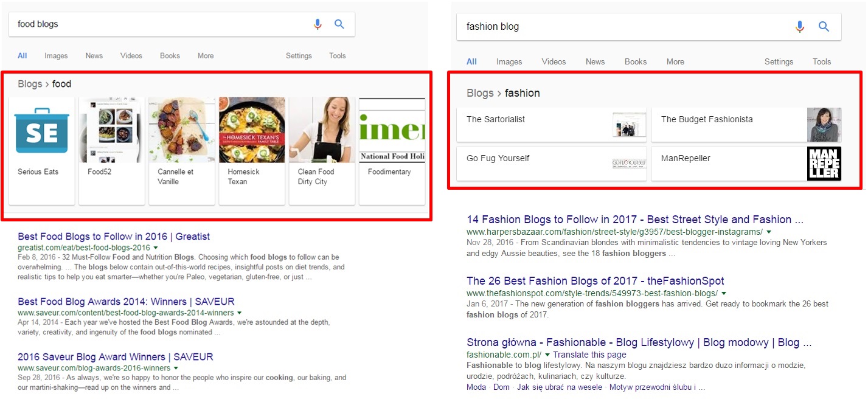Screen dimensions: 868x402
Task: Open 'Motyw przewodni ślubu i ...' sitelink
Action: [x=658, y=387]
